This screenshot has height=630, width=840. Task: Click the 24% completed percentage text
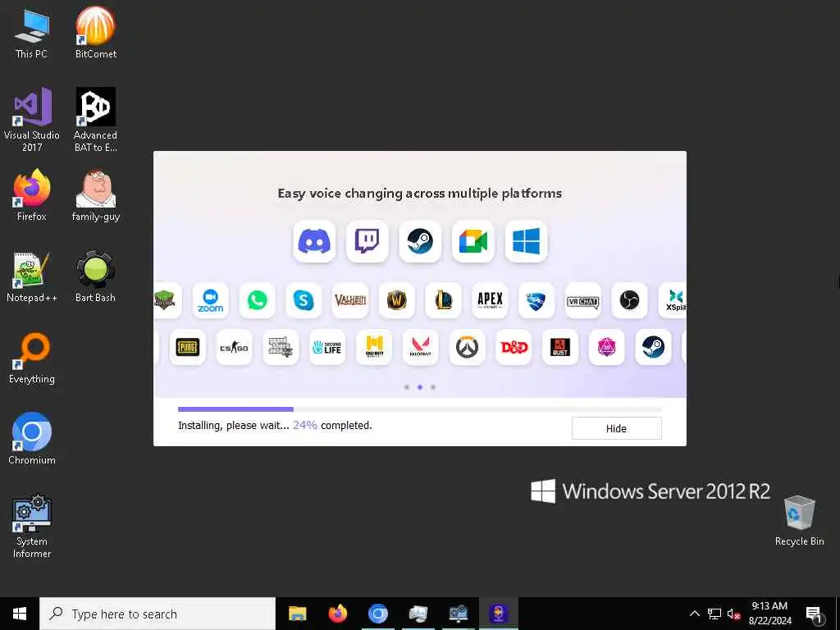pos(305,426)
